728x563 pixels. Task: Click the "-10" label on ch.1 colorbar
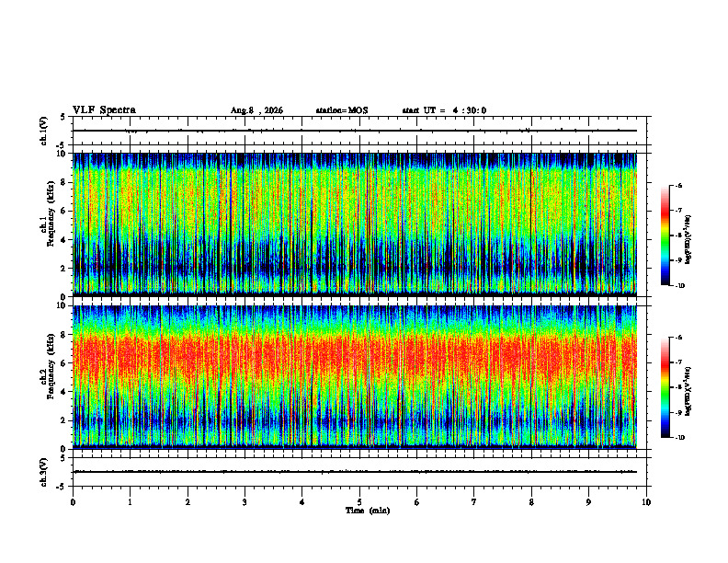click(x=679, y=286)
